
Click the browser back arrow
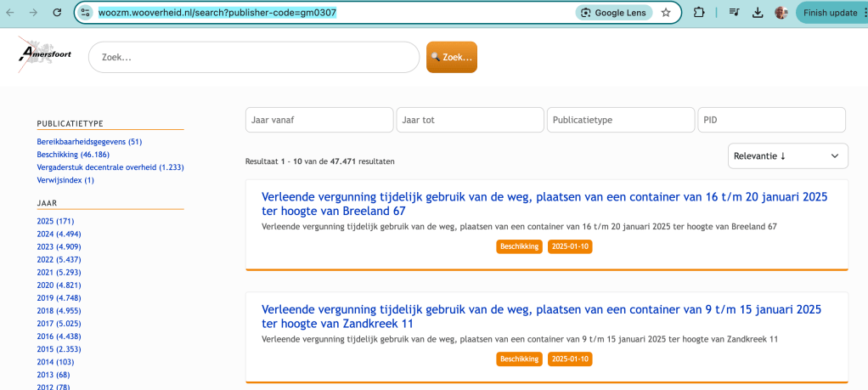[10, 13]
